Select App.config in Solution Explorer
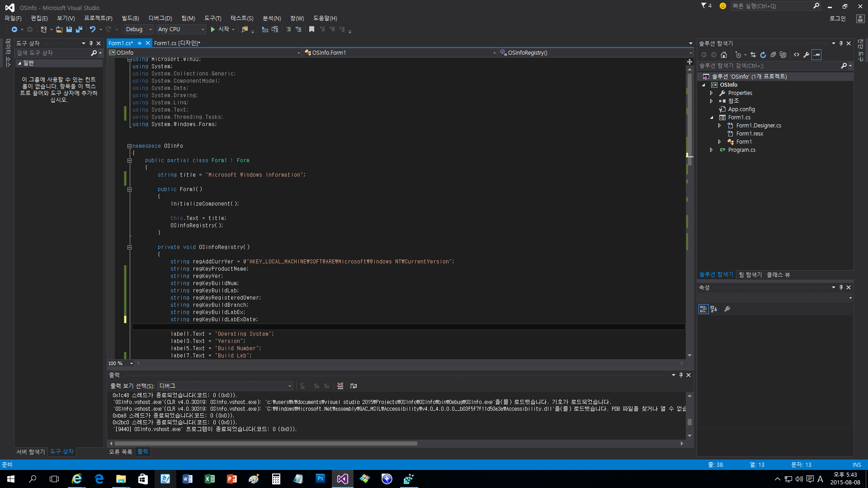The height and width of the screenshot is (488, 868). click(741, 109)
